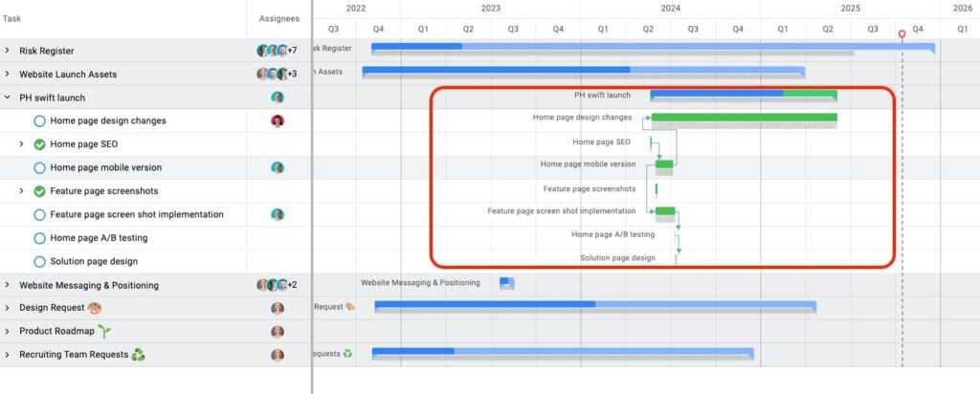Click the 2022 year header
980x394 pixels.
point(356,9)
